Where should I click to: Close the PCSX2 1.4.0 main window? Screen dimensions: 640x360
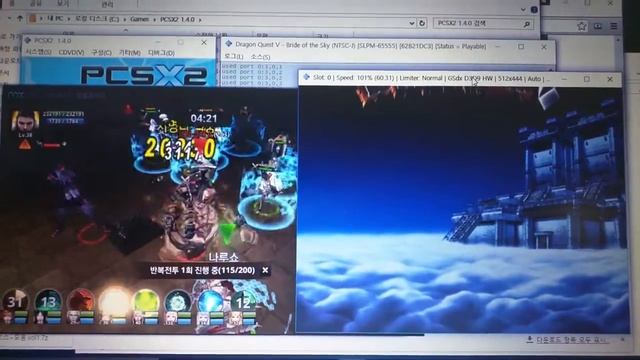[x=204, y=42]
